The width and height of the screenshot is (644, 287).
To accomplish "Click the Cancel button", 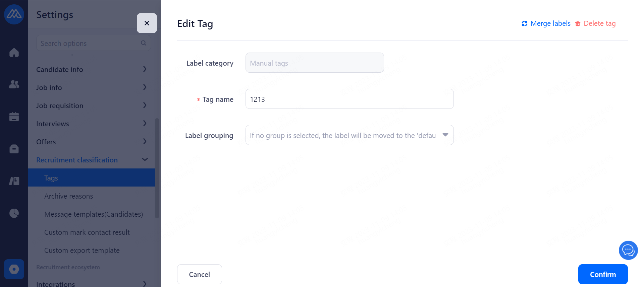I will pos(199,274).
